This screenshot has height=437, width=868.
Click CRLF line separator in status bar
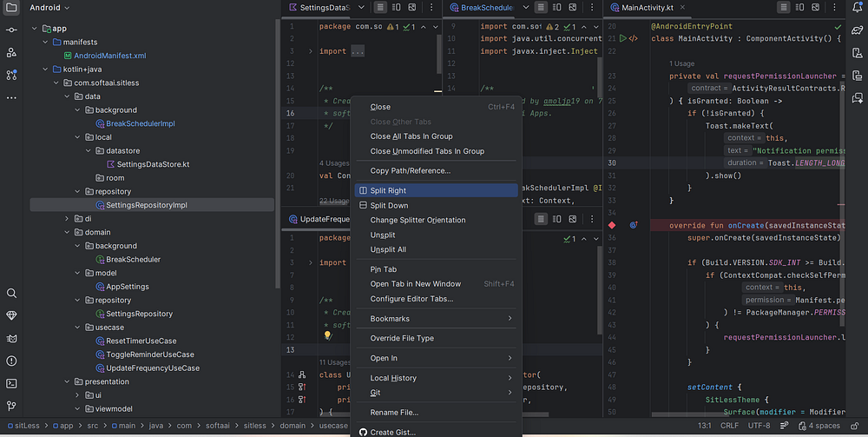pos(730,426)
